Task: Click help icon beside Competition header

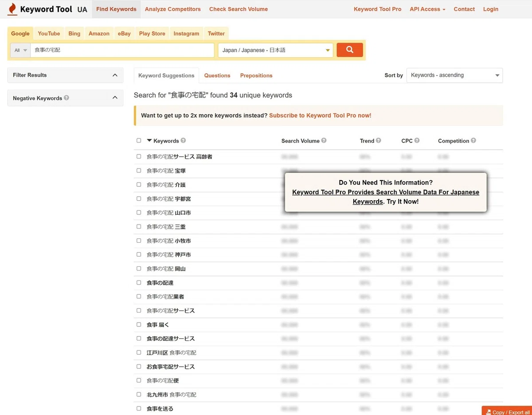Action: 473,140
